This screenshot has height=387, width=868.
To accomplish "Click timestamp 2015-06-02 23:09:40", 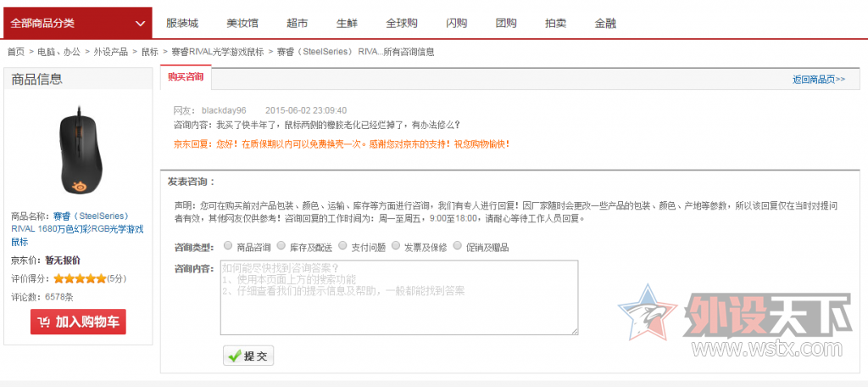I will coord(306,110).
